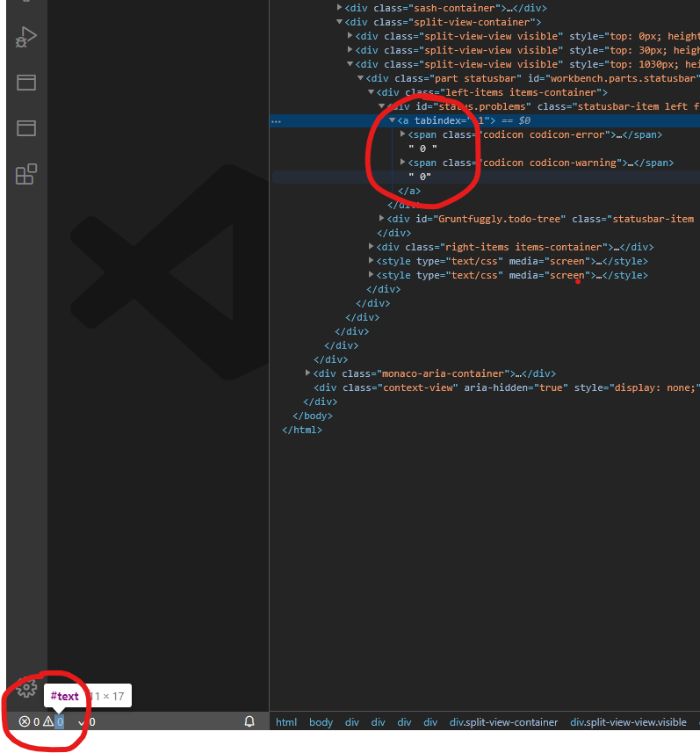Select body in the DevTools breadcrumb
This screenshot has width=700, height=753.
[x=321, y=722]
